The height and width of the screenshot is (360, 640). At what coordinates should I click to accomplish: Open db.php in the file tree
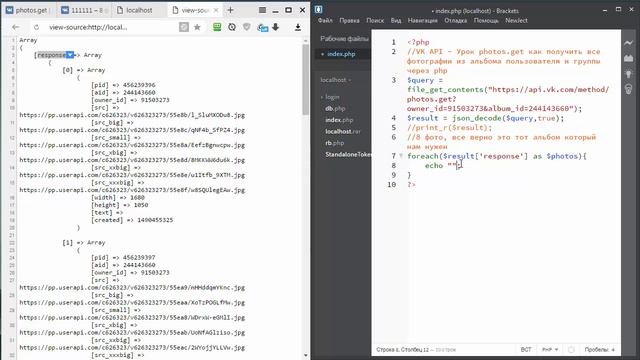click(x=335, y=109)
